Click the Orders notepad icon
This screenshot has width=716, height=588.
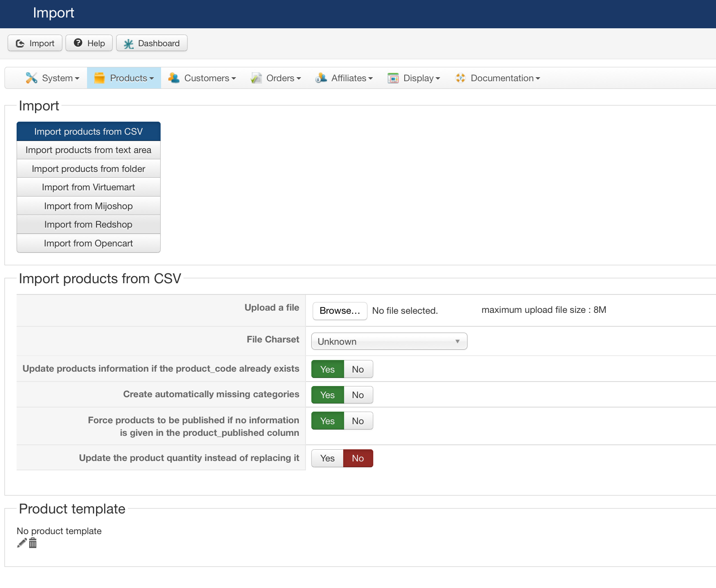256,78
